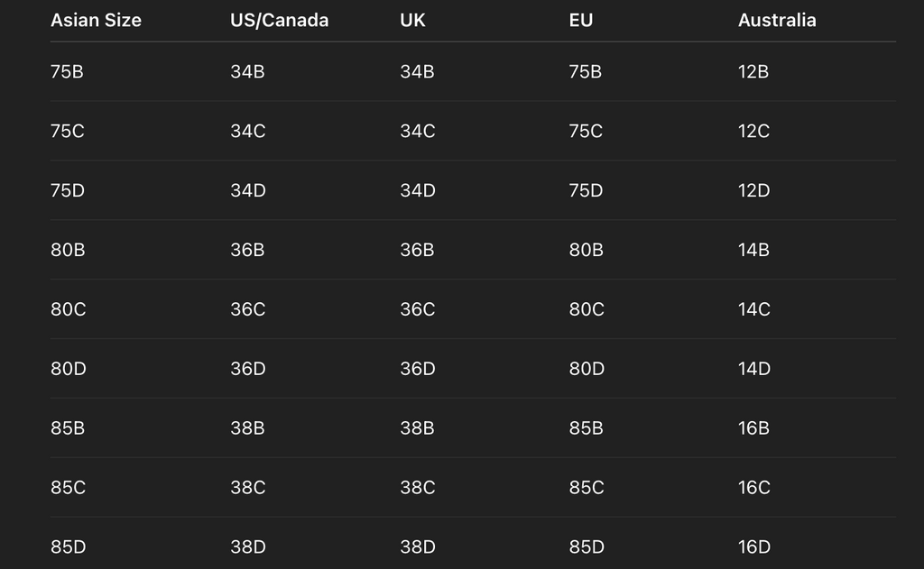Select the EU column header
The image size is (924, 569).
(581, 20)
